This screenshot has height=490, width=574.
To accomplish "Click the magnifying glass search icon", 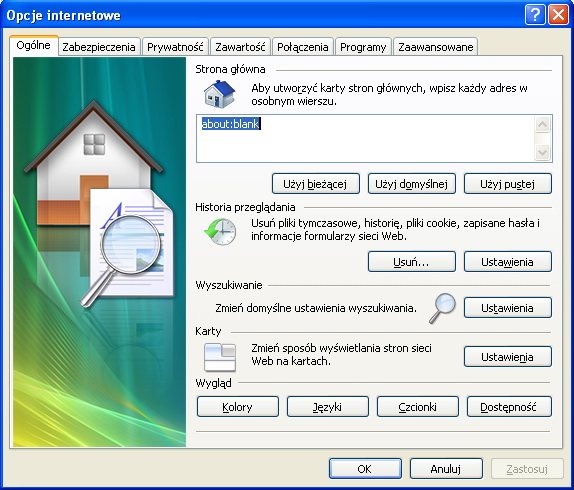I will (x=442, y=308).
